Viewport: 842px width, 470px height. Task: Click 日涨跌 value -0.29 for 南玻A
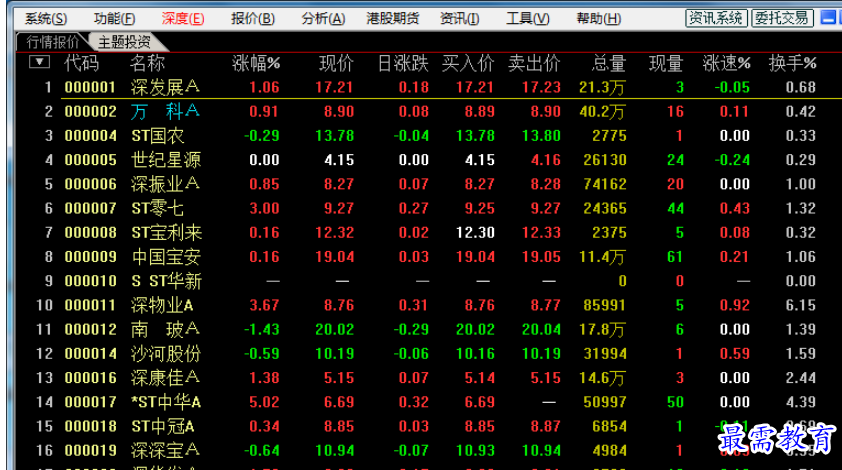(411, 329)
